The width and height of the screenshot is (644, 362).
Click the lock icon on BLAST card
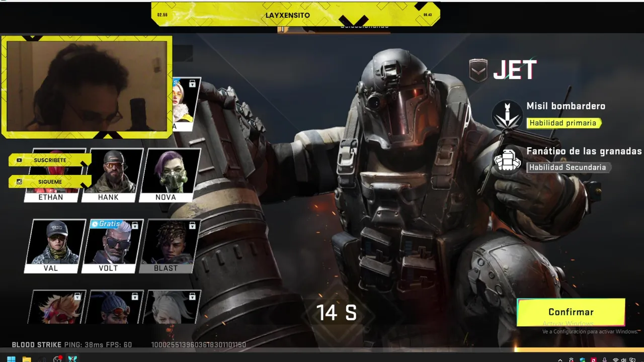(x=192, y=226)
